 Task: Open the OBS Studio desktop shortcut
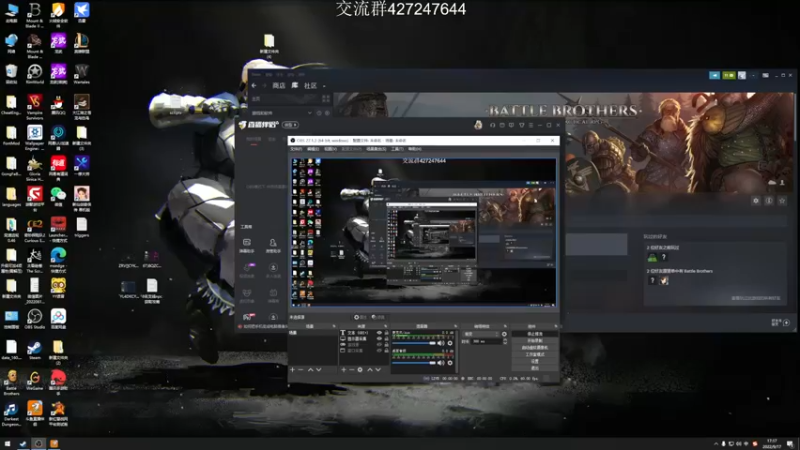34,319
